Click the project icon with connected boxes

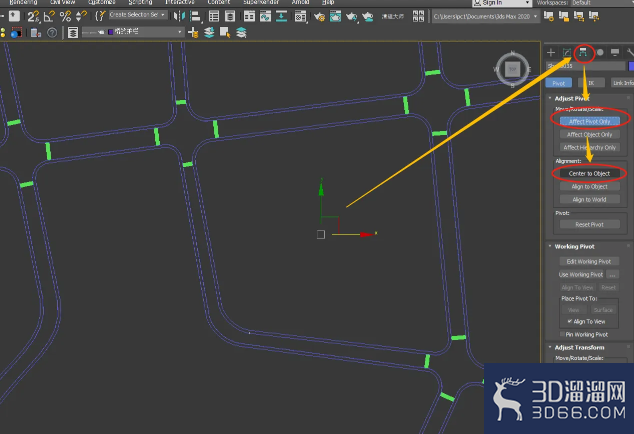[x=579, y=17]
